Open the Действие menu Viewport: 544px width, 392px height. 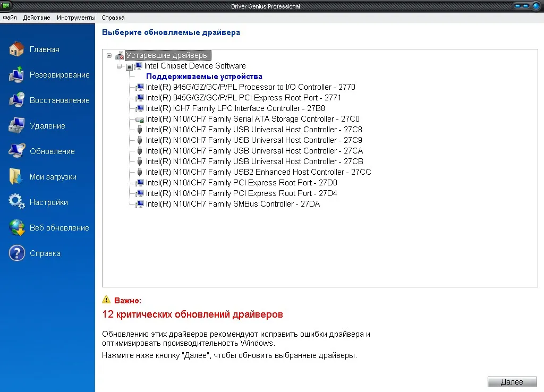37,18
